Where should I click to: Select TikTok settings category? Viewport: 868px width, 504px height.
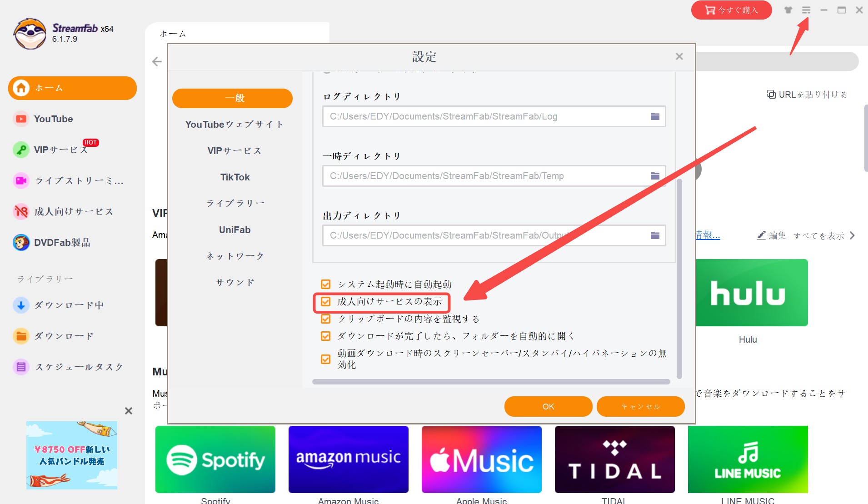click(234, 177)
